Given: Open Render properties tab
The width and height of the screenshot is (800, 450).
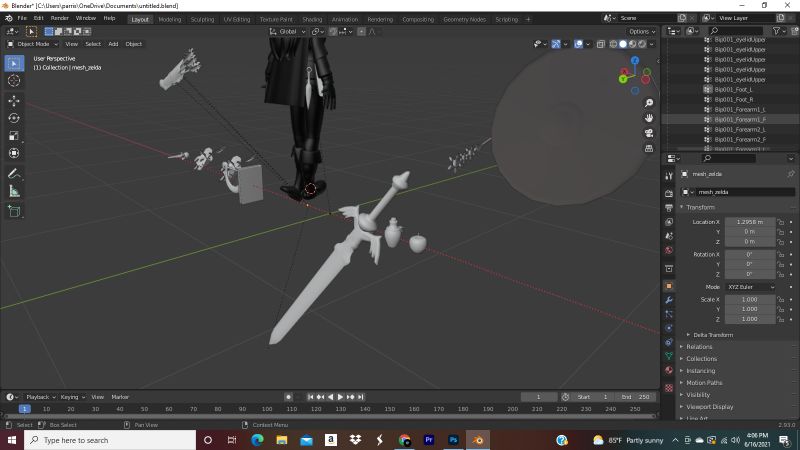Looking at the screenshot, I should (669, 193).
